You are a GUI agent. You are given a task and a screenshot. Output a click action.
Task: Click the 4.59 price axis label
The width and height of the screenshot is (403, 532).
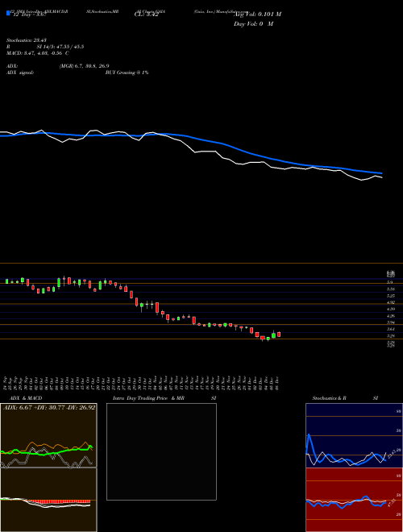(391, 309)
